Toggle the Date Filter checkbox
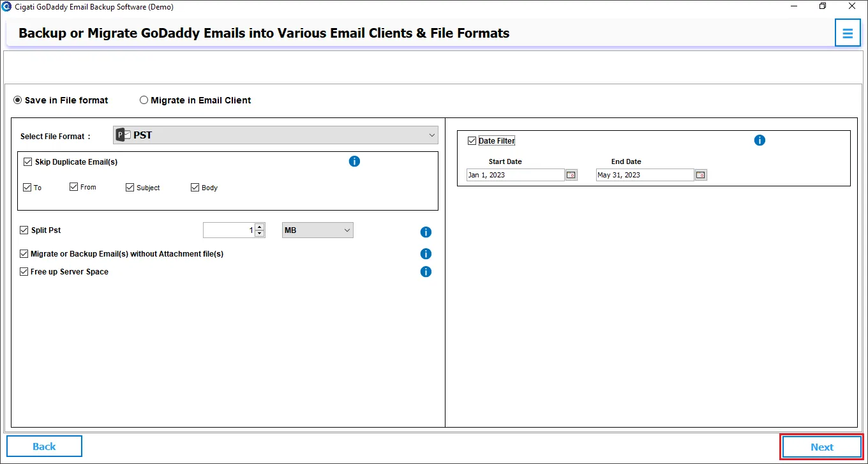 (472, 141)
